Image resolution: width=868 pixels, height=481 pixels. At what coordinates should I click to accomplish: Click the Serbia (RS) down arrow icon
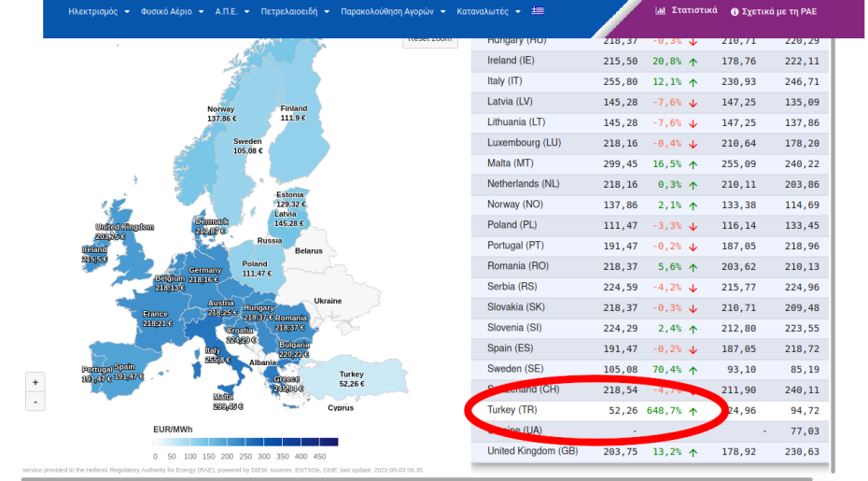pos(693,288)
